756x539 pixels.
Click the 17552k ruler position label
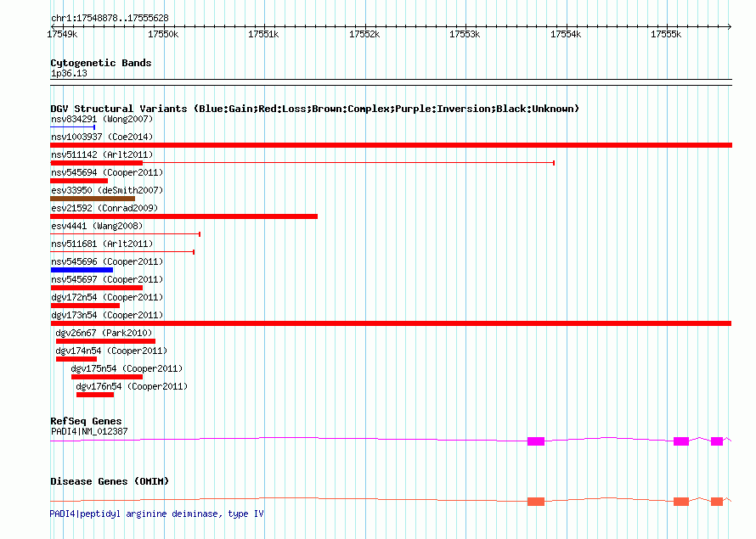[364, 34]
